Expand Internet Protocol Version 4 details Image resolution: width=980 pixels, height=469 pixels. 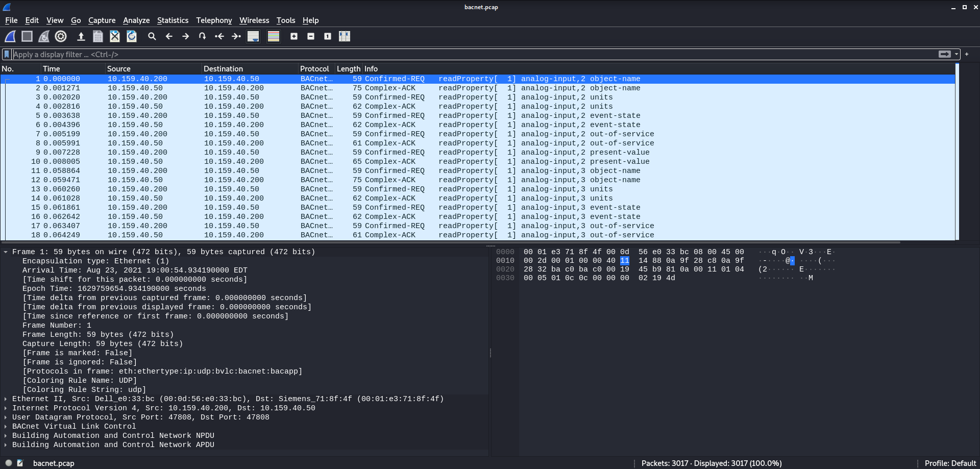coord(6,408)
